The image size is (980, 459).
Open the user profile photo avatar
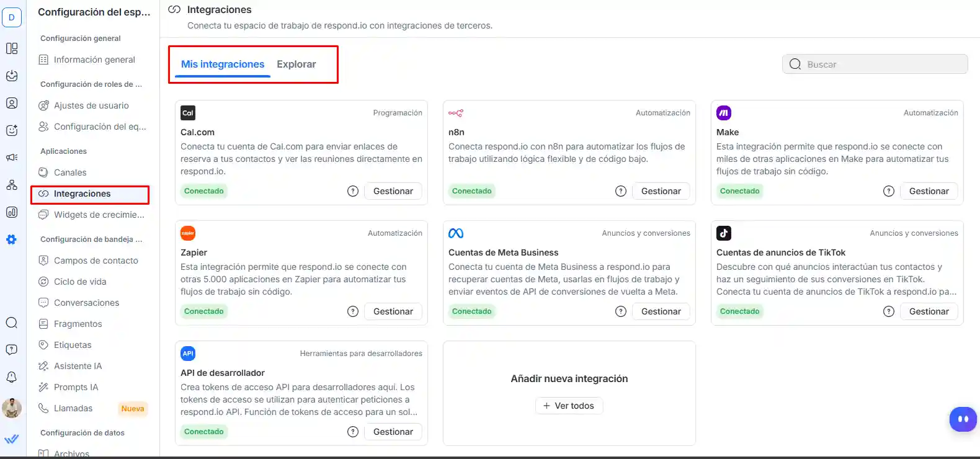point(12,408)
